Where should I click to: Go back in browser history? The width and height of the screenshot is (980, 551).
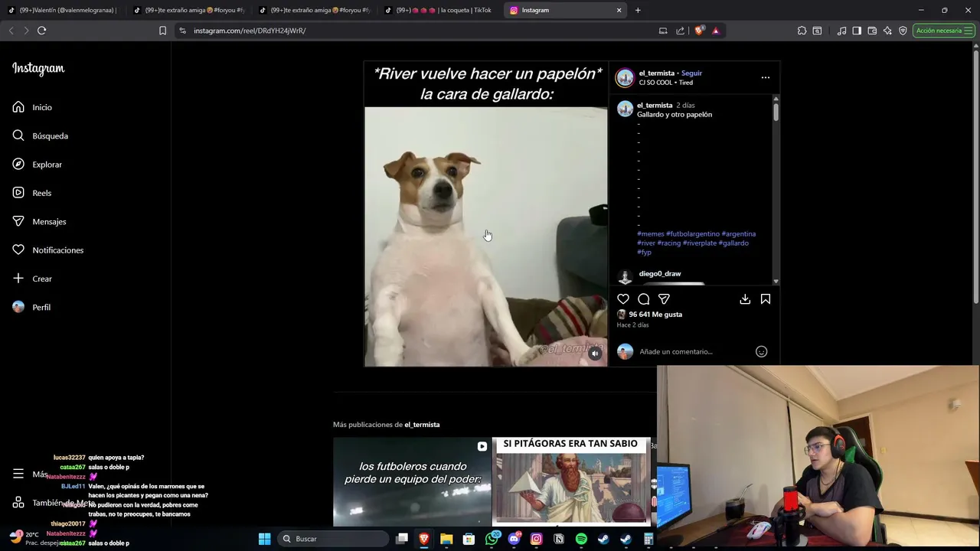(x=11, y=31)
